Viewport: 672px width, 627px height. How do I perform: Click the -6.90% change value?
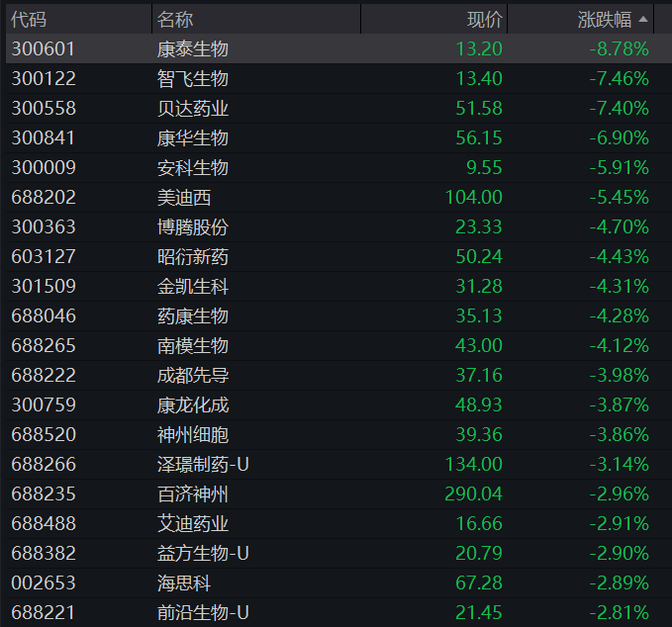coord(620,137)
